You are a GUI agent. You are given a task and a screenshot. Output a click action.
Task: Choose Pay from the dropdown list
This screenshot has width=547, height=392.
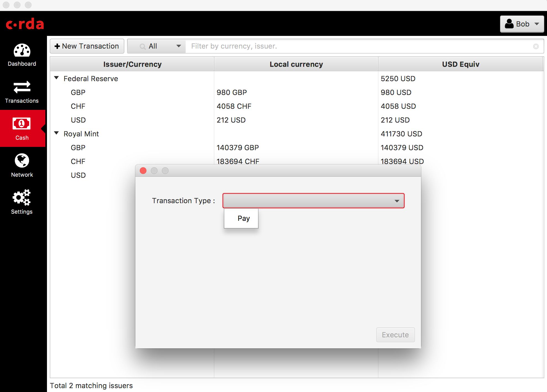coord(243,218)
